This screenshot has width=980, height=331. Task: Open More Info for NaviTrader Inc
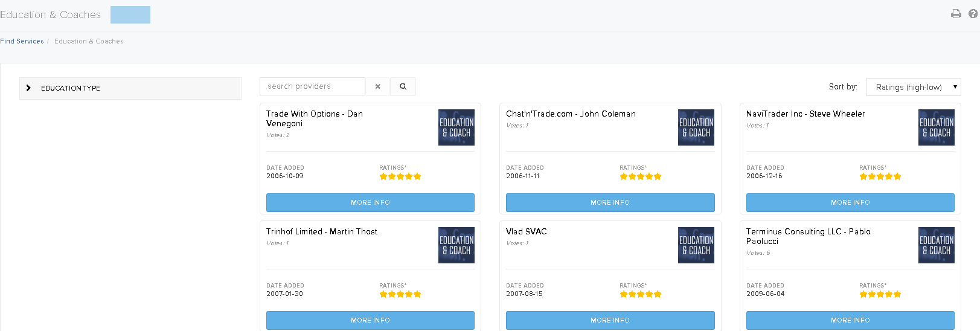pyautogui.click(x=850, y=202)
